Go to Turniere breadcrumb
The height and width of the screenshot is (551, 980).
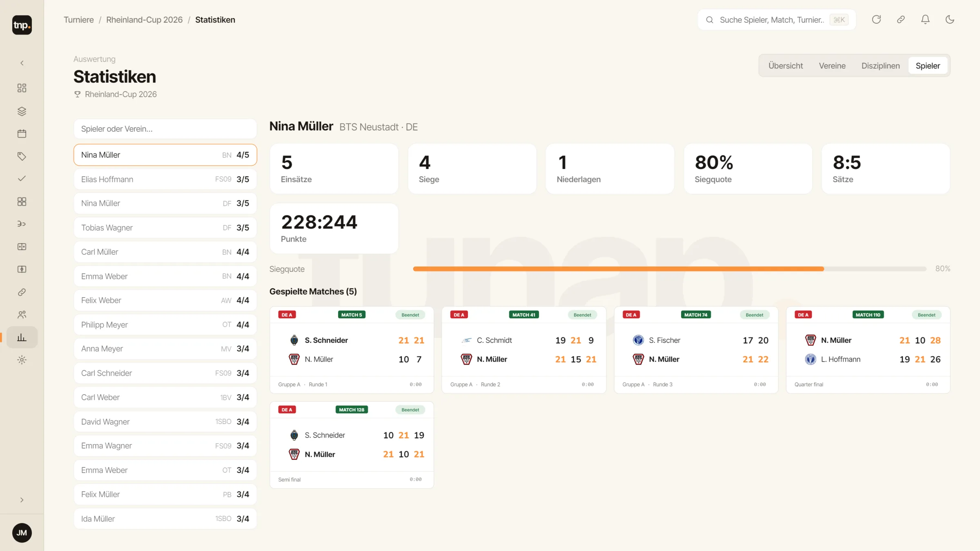79,20
